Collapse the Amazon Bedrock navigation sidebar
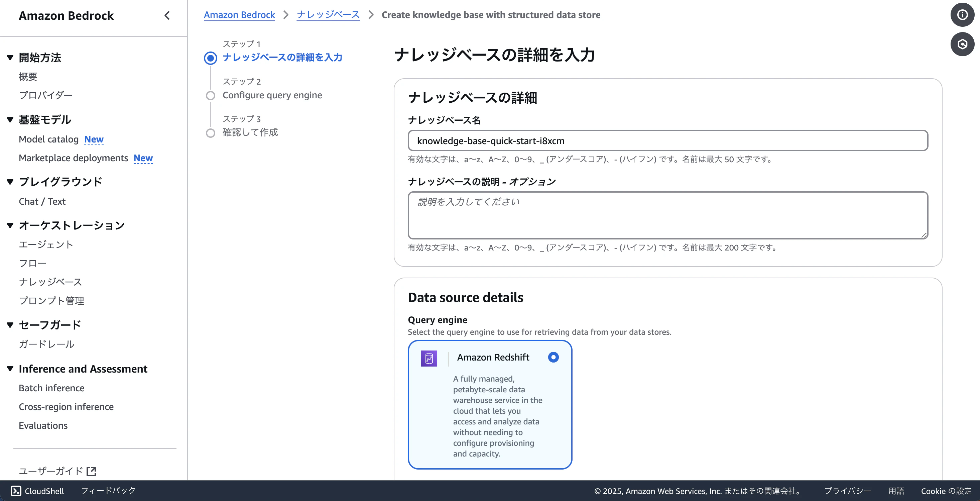Screen dimensions: 980x501 [x=167, y=16]
